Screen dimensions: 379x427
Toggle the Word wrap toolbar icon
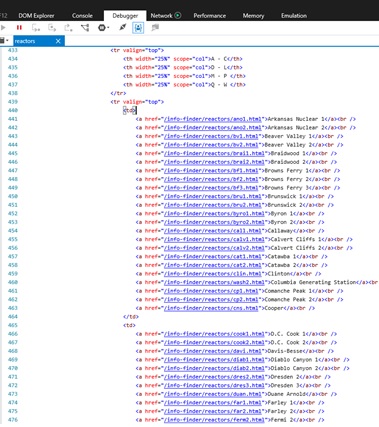155,28
